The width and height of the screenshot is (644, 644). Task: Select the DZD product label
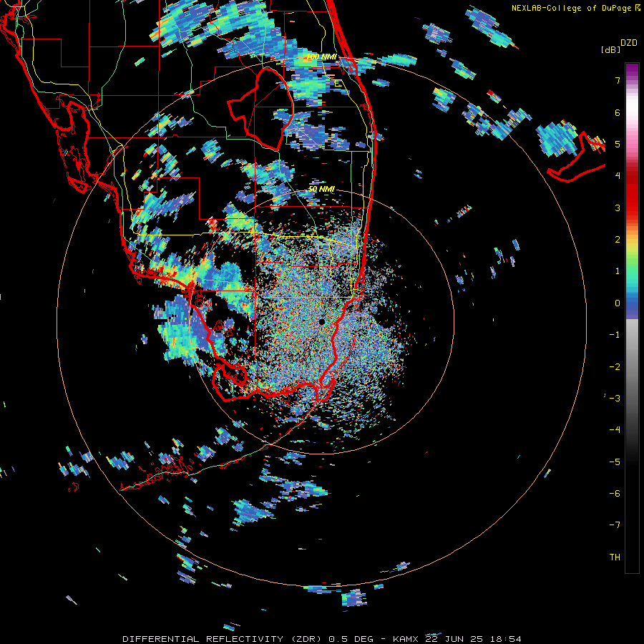tap(629, 43)
